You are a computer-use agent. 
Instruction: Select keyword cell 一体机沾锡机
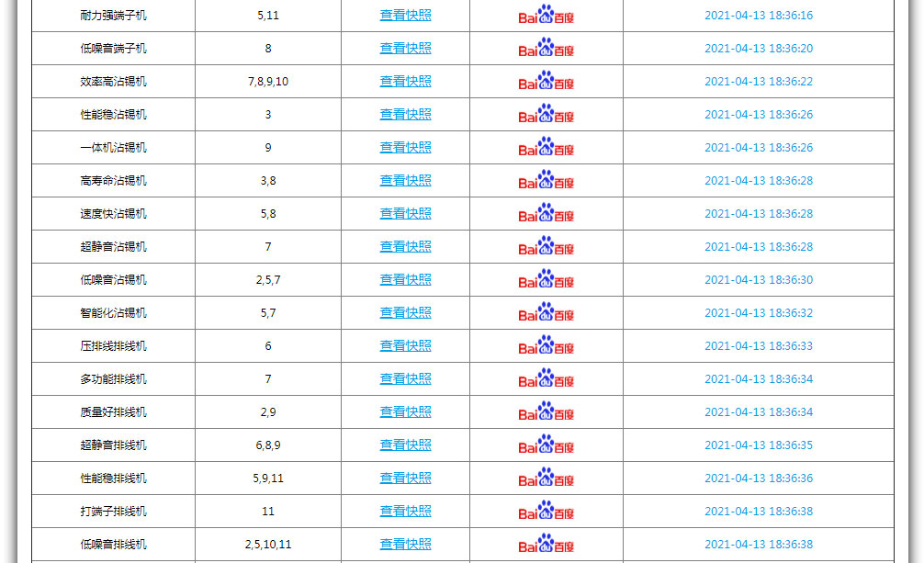[x=113, y=147]
